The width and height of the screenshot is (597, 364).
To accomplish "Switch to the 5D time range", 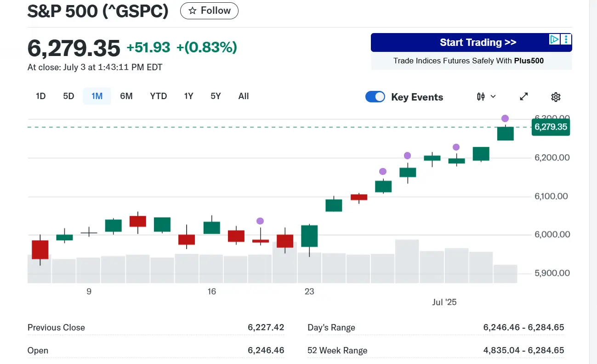I will pyautogui.click(x=68, y=96).
